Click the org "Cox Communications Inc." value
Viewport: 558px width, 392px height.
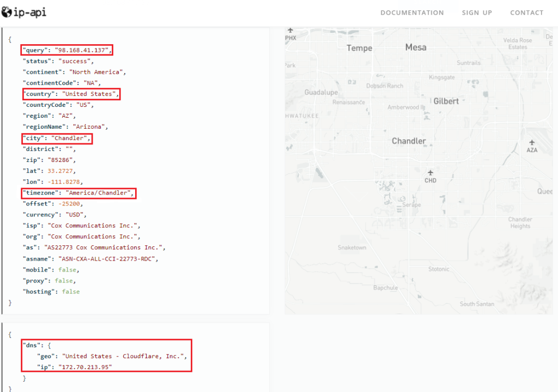(92, 237)
